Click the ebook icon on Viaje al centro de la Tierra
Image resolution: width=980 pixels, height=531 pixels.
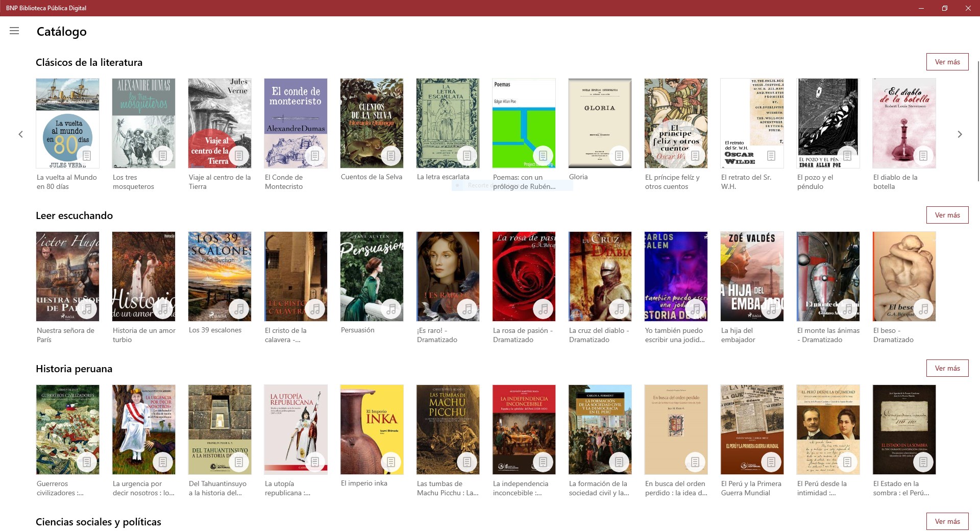(239, 156)
